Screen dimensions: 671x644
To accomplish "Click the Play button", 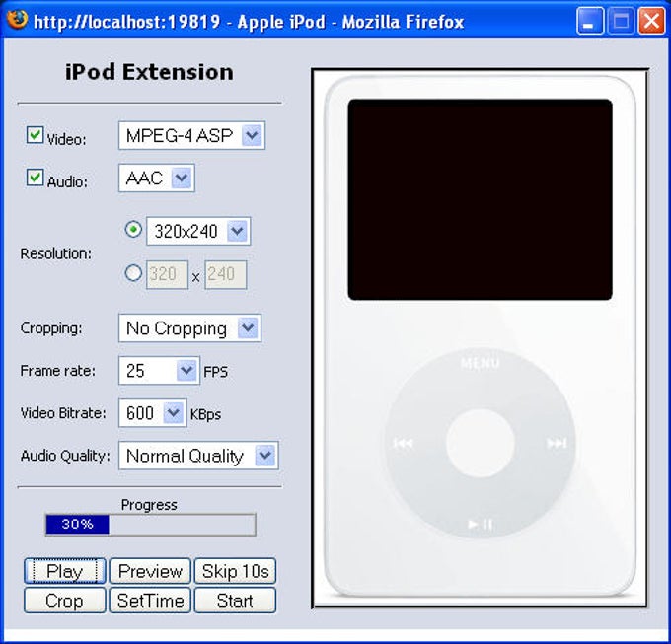I will pos(64,571).
